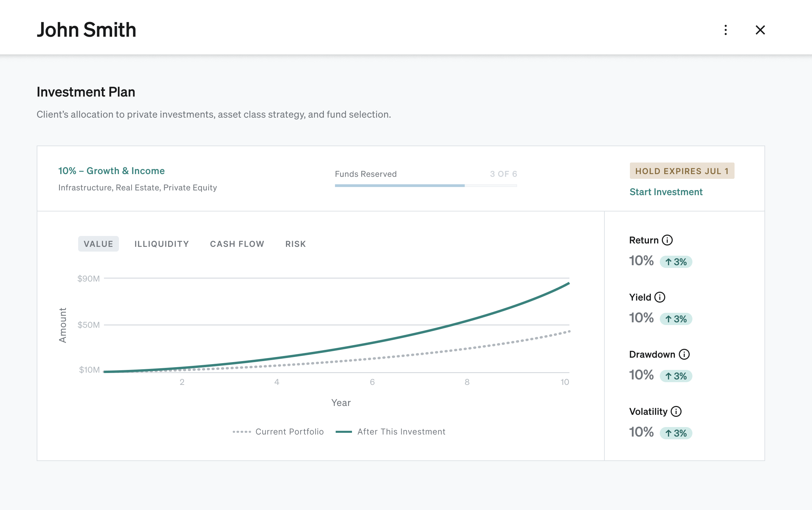Image resolution: width=812 pixels, height=510 pixels.
Task: Click the Funds Reserved label
Action: pyautogui.click(x=366, y=174)
